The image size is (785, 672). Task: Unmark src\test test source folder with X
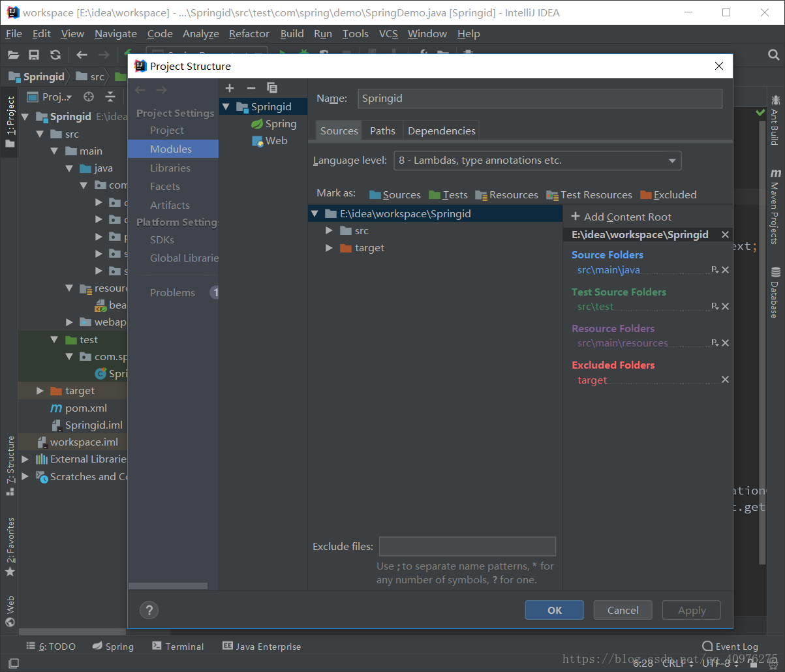[725, 307]
